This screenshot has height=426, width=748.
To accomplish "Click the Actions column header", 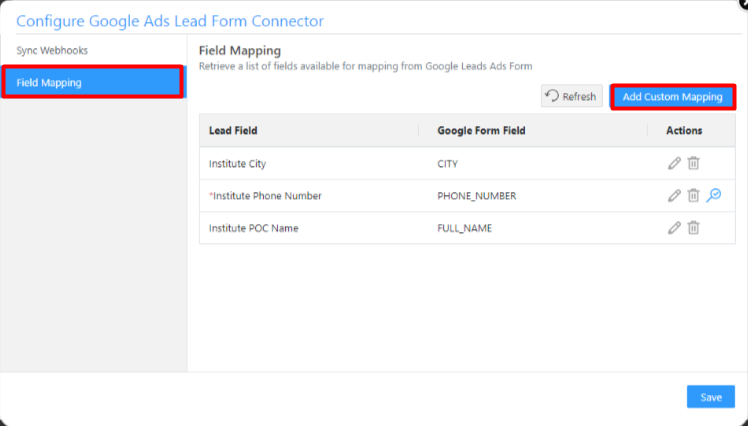I will [x=684, y=130].
